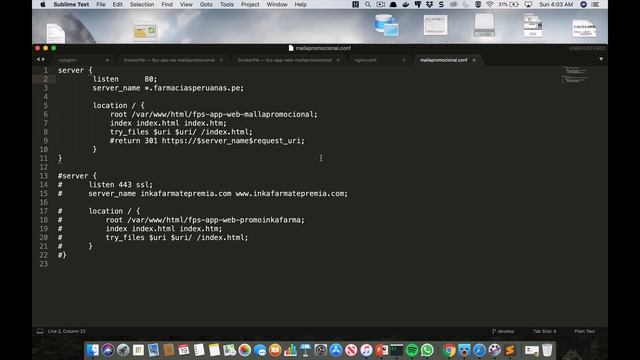
Task: Click the Sun 4:03 AM clock
Action: (556, 4)
